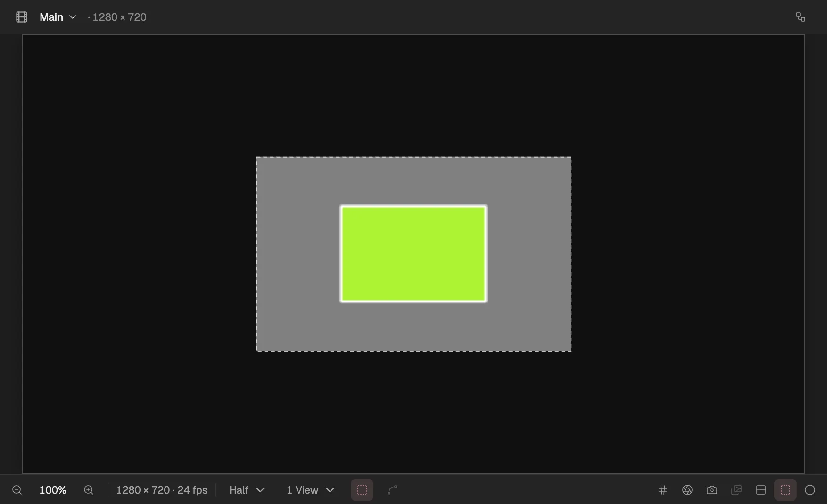Toggle the hash grid overlay icon

(663, 490)
